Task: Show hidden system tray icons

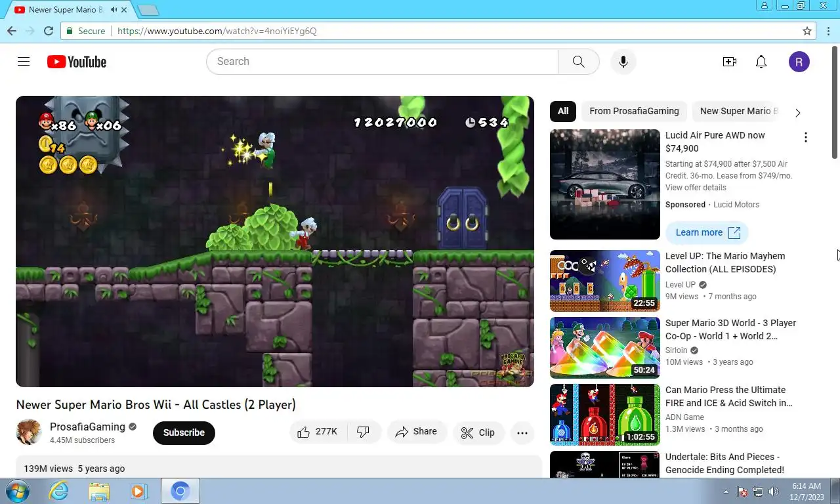Action: (x=726, y=492)
